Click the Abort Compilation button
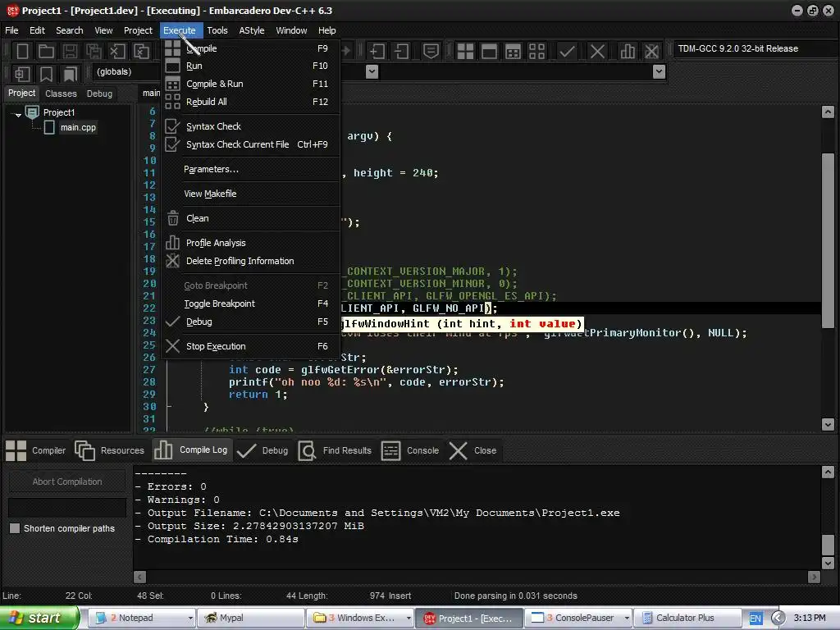The width and height of the screenshot is (840, 630). 67,482
